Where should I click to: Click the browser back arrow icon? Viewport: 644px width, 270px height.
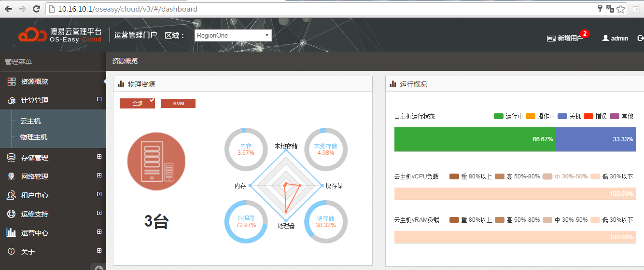click(8, 9)
